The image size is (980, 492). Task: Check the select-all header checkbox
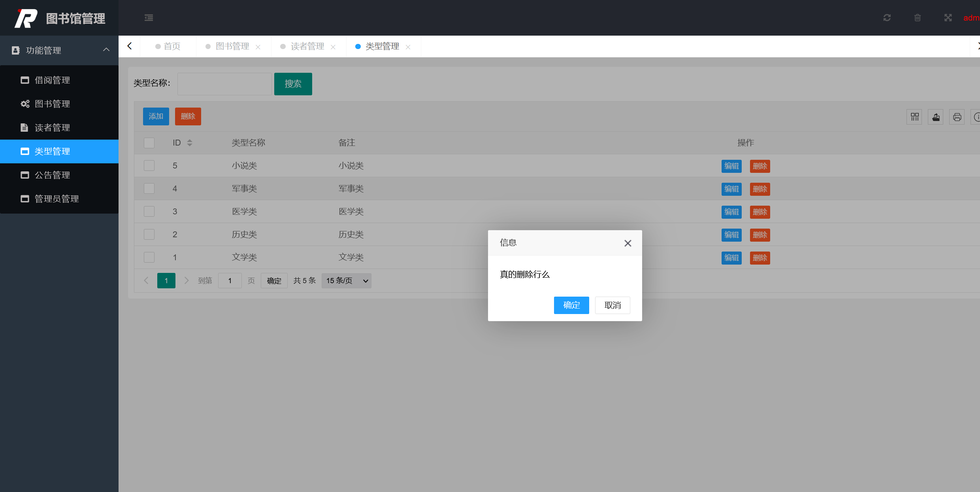[x=149, y=143]
